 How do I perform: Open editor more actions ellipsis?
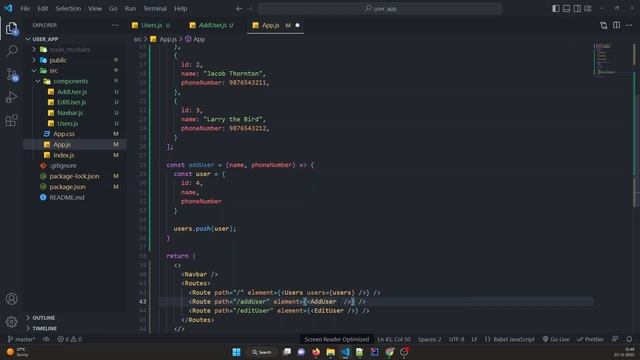click(x=629, y=25)
